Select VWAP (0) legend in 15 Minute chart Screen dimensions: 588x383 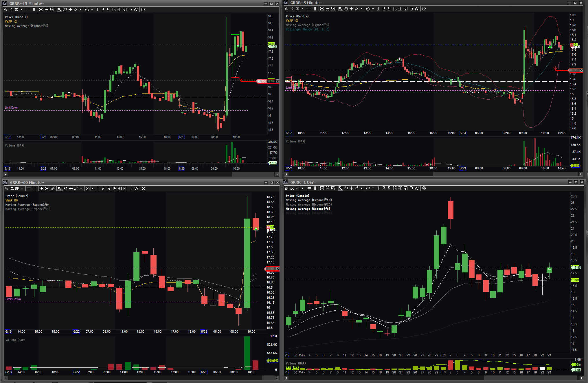tap(11, 21)
